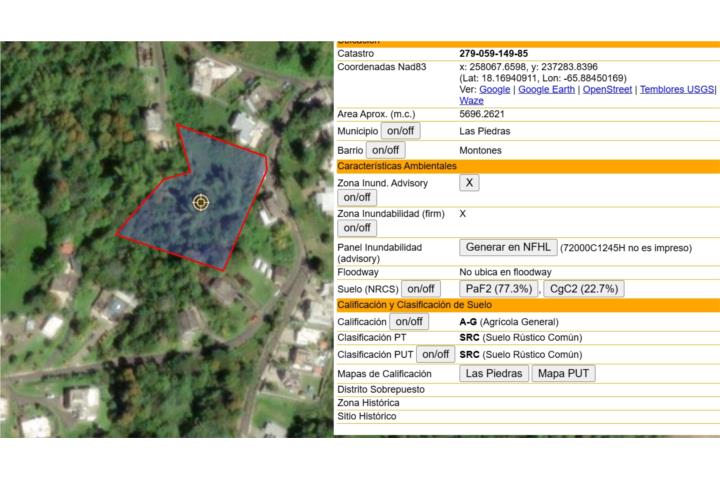Click the crosshair target marker on the parcel
Image resolution: width=720 pixels, height=480 pixels.
[x=201, y=202]
